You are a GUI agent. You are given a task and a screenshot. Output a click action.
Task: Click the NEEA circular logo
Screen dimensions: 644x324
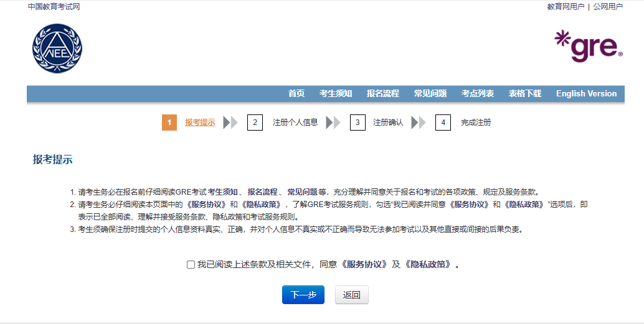(57, 49)
